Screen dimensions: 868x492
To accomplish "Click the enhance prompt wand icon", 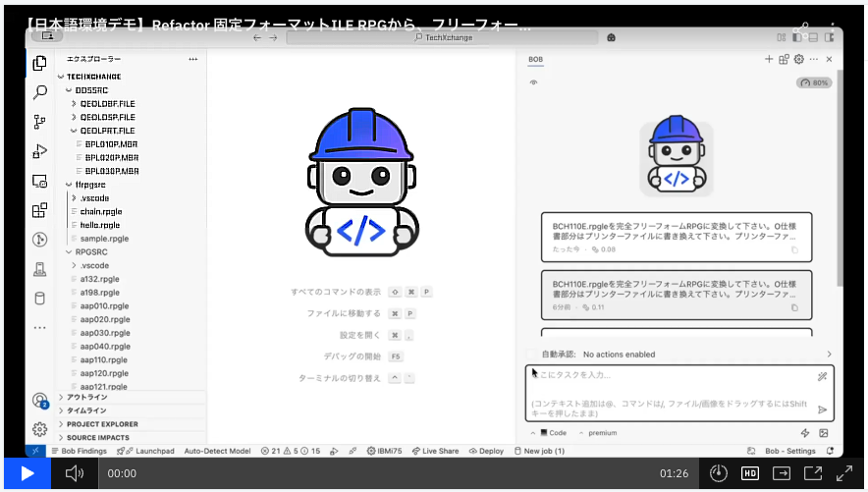I will 822,377.
